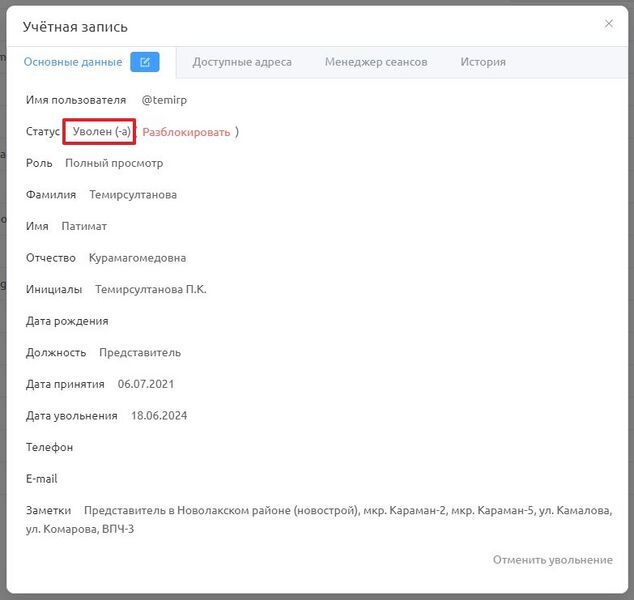Click Отменить увольнение link
634x600 pixels.
(552, 560)
